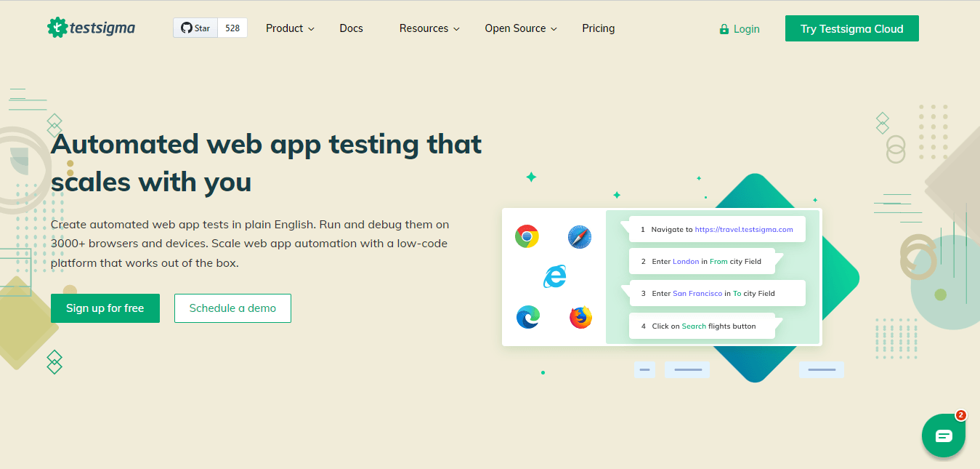Click step 3 'Enter San Francisco' text
This screenshot has height=469, width=980.
click(x=687, y=294)
